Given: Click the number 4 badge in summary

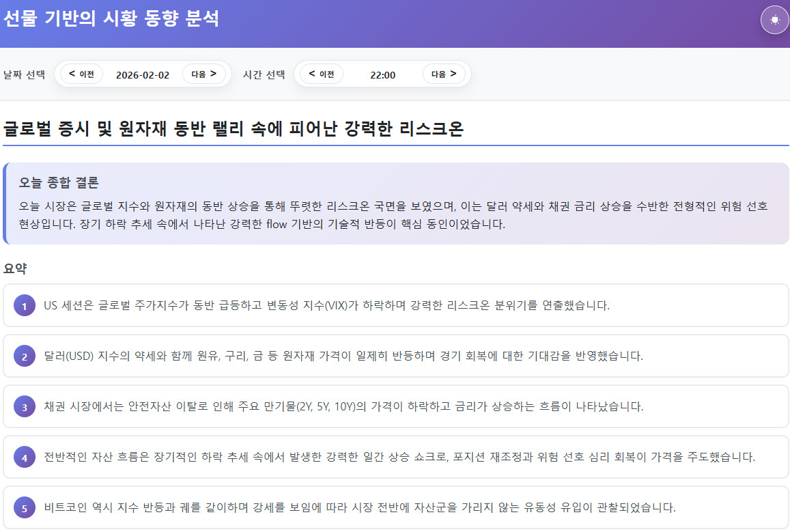Looking at the screenshot, I should click(x=24, y=458).
